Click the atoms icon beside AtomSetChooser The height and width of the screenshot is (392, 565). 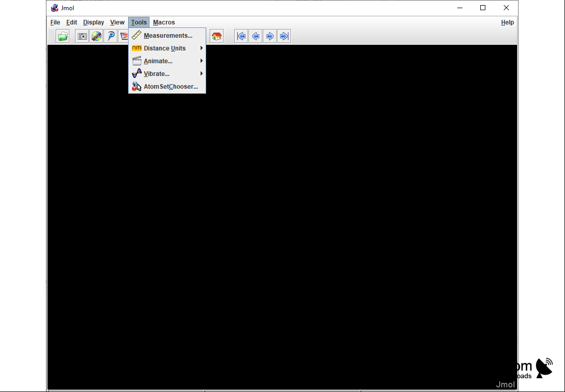(137, 86)
